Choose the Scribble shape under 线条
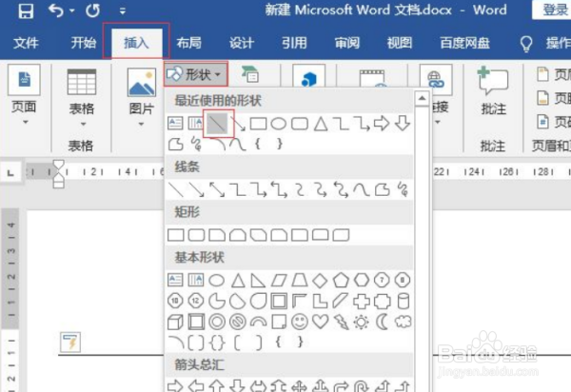 coord(403,189)
